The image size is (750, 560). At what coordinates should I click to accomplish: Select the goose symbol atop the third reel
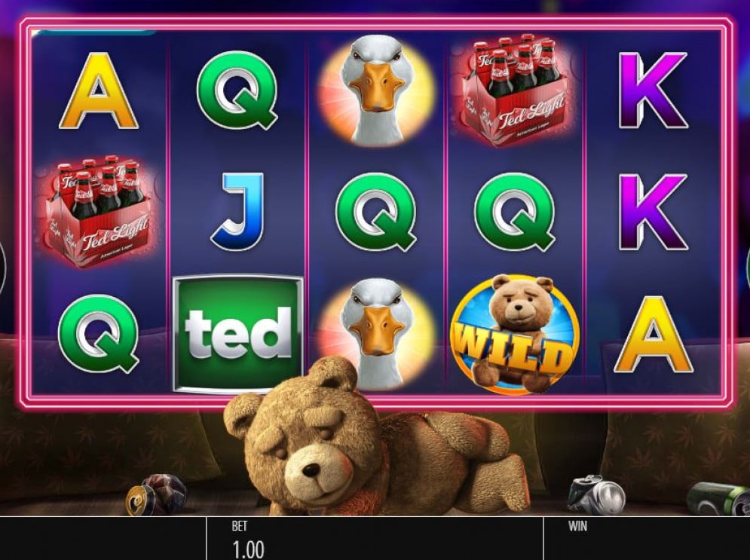(376, 90)
